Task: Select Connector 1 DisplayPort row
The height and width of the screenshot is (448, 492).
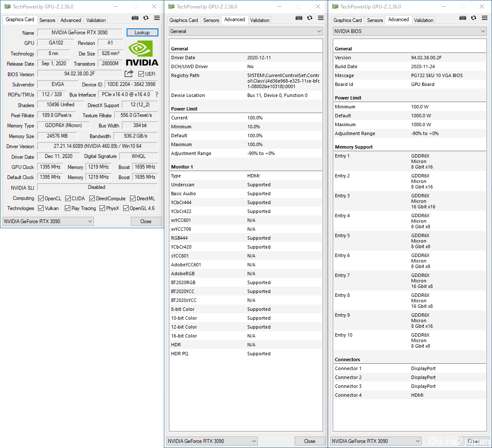Action: click(x=409, y=368)
